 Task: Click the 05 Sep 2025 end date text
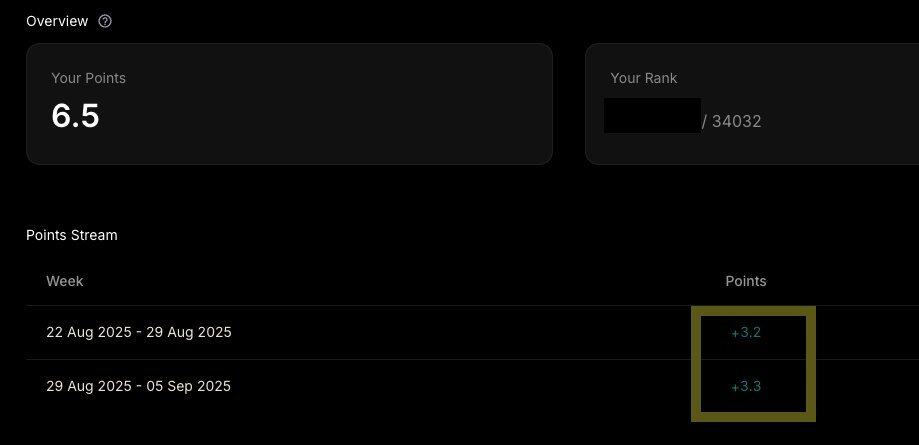[188, 386]
